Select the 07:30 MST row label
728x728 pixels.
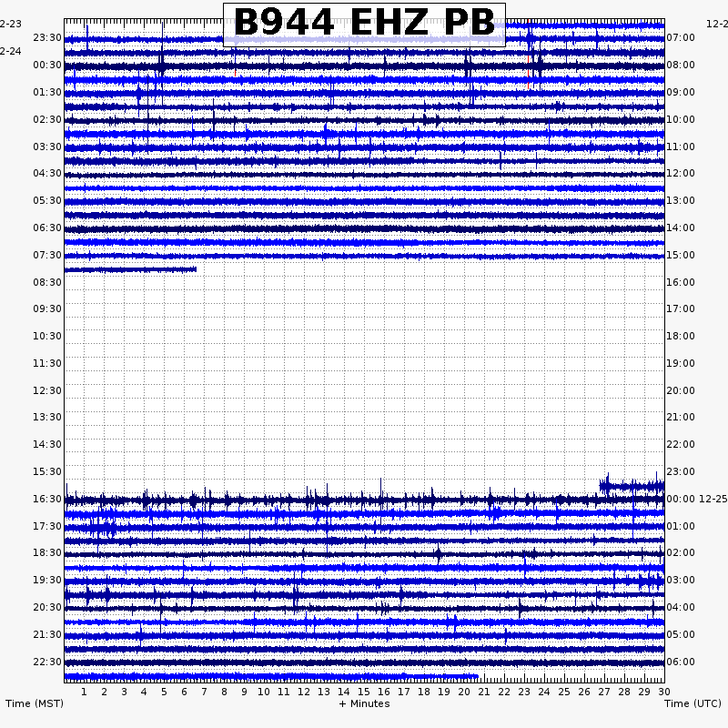click(47, 256)
